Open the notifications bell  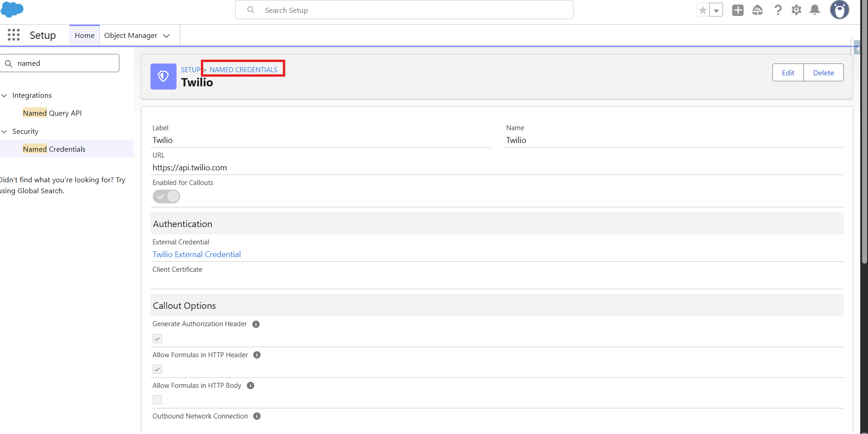(x=814, y=10)
